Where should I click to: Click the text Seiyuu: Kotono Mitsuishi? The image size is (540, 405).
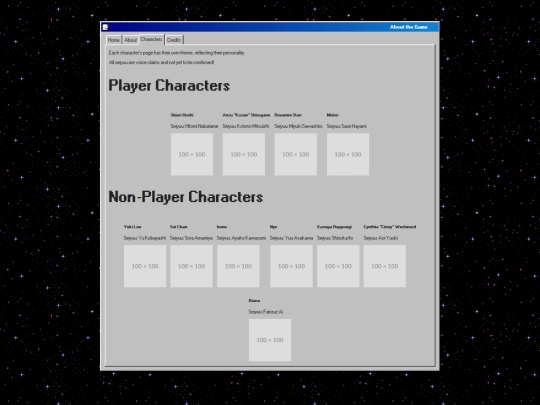[x=246, y=126]
